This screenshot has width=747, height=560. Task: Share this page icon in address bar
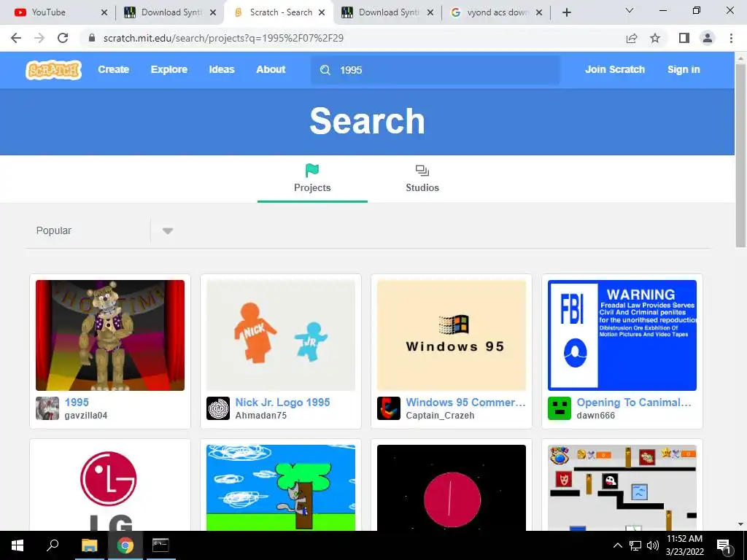click(x=632, y=38)
